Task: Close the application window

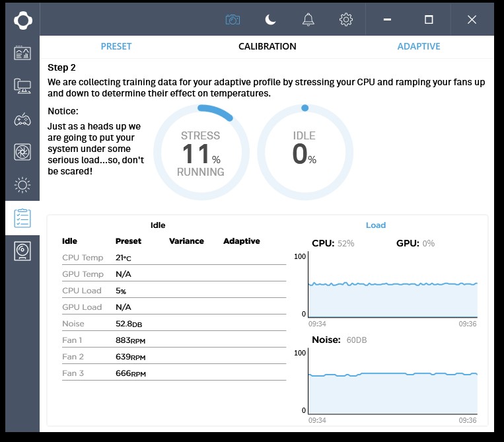Action: 472,20
